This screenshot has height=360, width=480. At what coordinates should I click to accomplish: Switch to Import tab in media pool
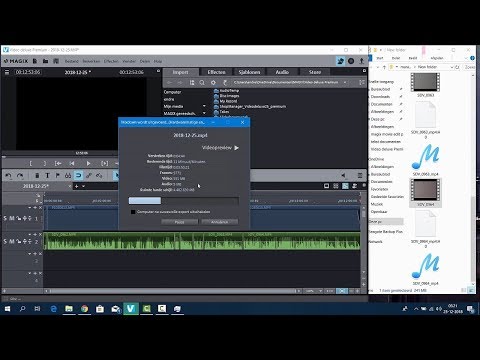[181, 72]
